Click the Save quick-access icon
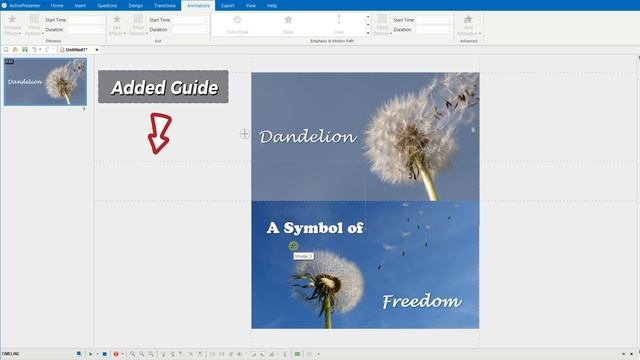This screenshot has height=360, width=640. click(x=25, y=50)
